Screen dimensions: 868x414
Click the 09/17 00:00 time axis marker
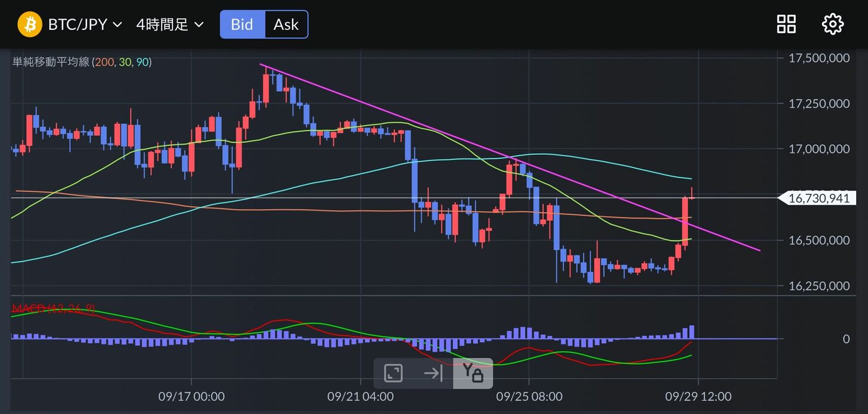click(191, 396)
